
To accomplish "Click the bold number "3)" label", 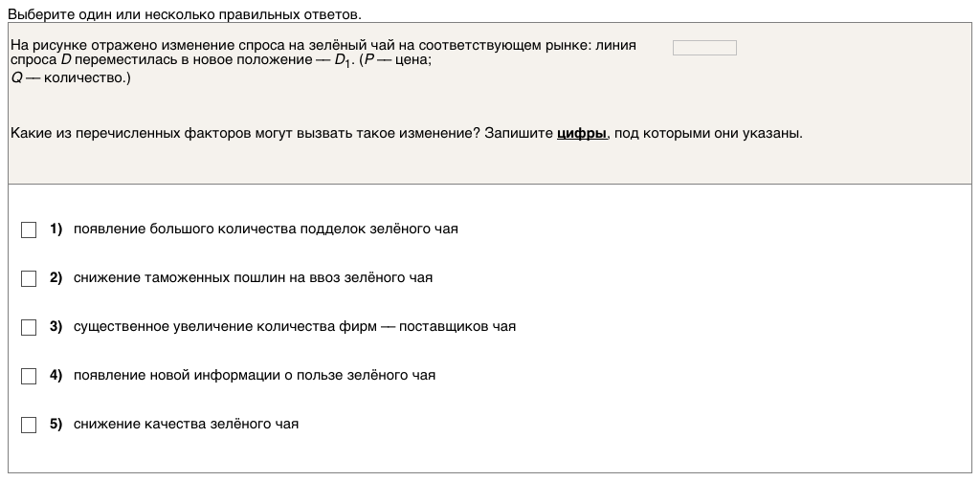I will pyautogui.click(x=56, y=327).
